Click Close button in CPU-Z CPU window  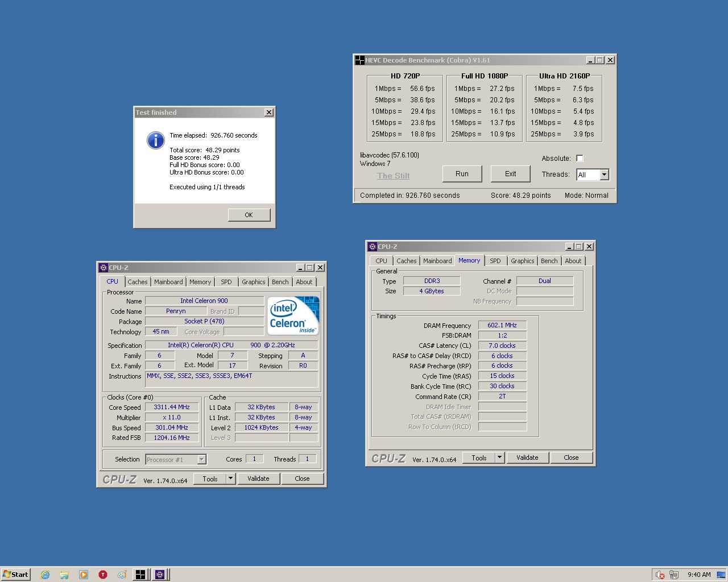point(302,479)
